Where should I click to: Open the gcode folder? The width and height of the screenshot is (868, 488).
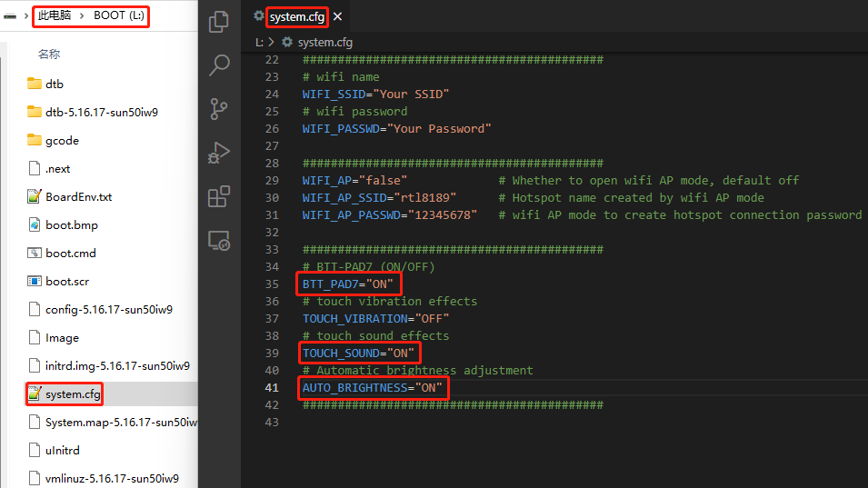(62, 140)
